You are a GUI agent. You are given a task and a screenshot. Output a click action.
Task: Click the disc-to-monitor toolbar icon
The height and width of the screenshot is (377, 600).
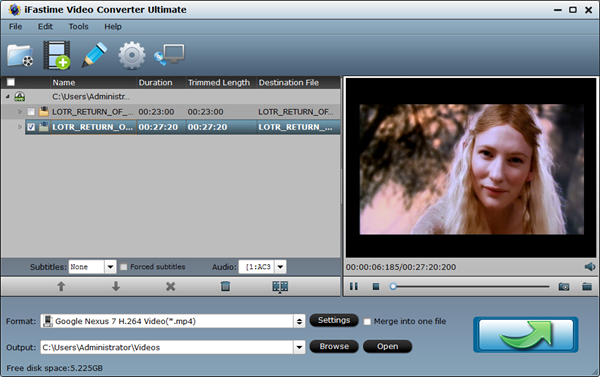pyautogui.click(x=169, y=55)
